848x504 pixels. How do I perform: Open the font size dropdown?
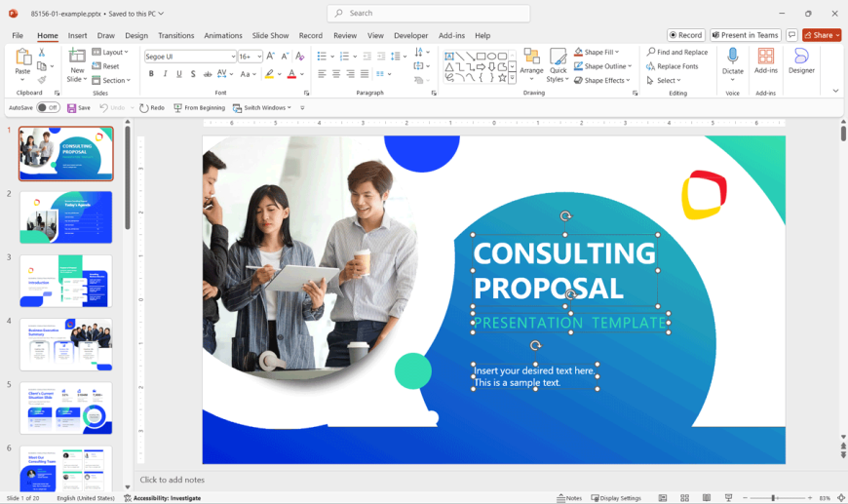pyautogui.click(x=259, y=57)
